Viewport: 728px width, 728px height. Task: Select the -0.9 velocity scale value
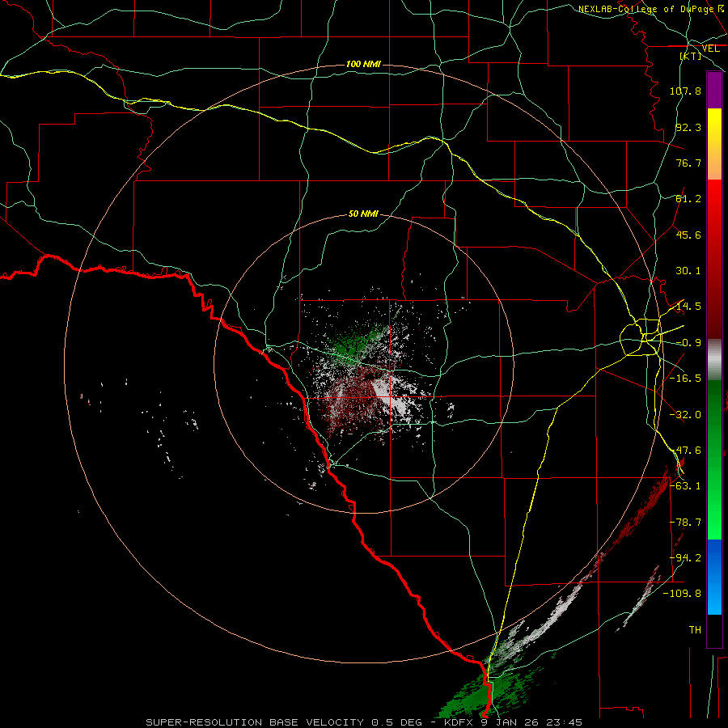click(688, 343)
